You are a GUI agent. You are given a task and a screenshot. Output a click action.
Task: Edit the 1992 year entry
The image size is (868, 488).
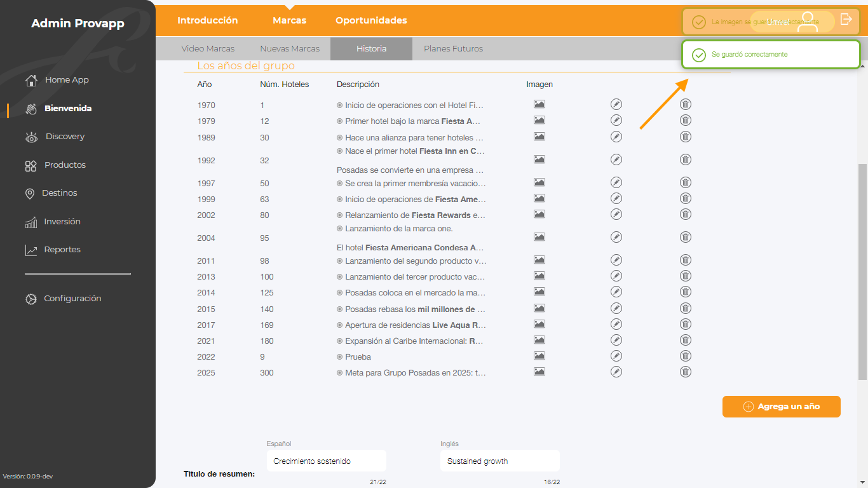616,159
